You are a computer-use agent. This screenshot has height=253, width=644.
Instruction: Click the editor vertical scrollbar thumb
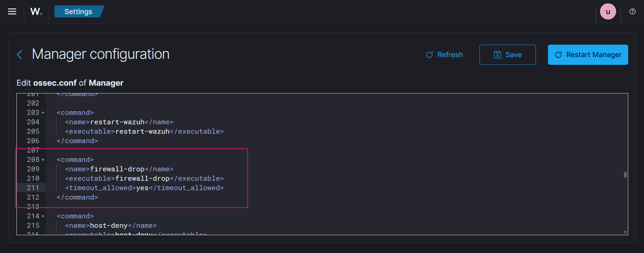pyautogui.click(x=625, y=175)
